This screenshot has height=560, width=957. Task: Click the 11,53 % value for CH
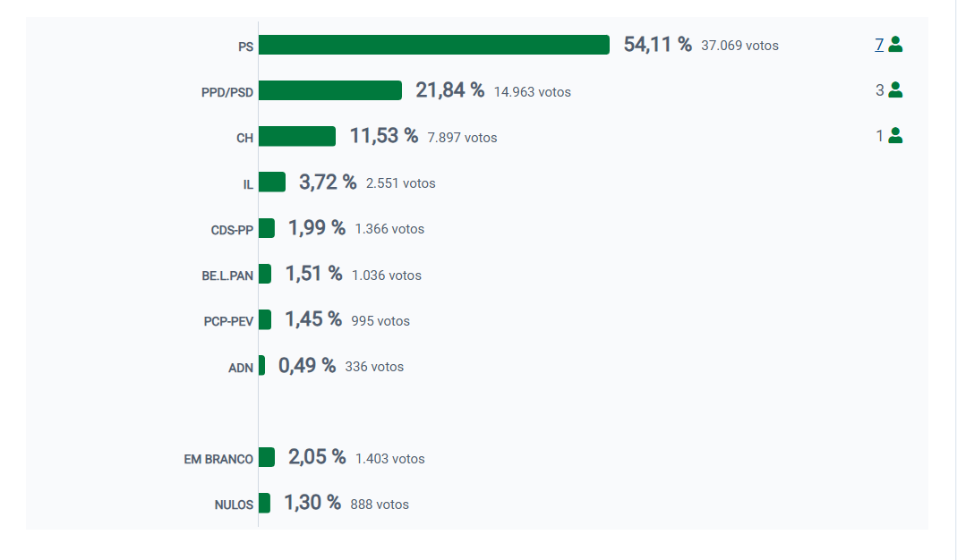click(383, 136)
